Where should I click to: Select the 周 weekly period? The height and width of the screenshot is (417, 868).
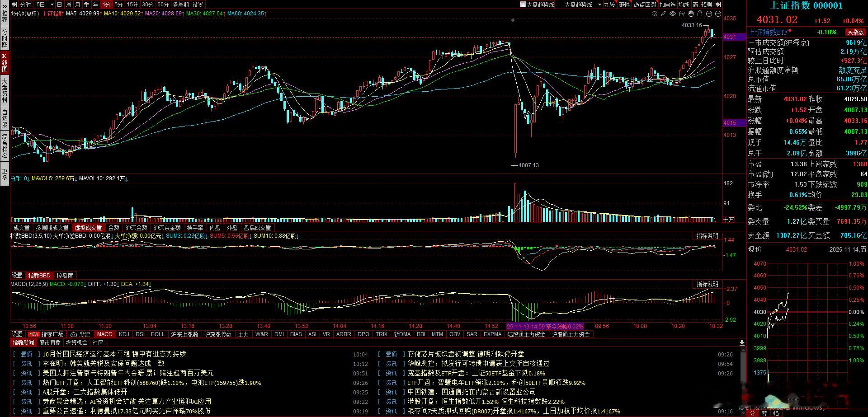click(69, 5)
